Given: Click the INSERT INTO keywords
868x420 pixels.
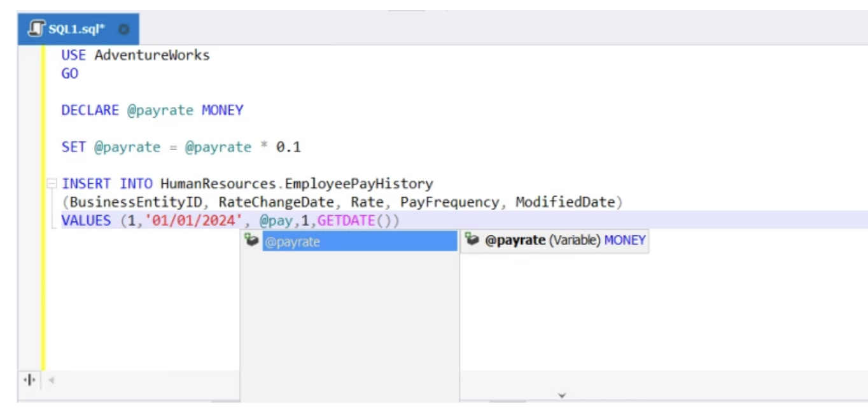Looking at the screenshot, I should [107, 184].
